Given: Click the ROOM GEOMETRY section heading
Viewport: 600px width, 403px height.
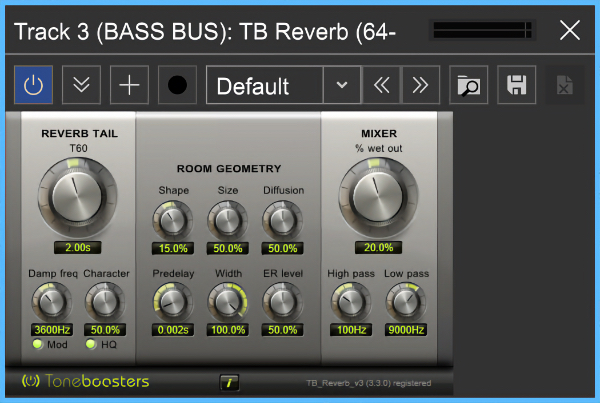Looking at the screenshot, I should click(x=229, y=168).
